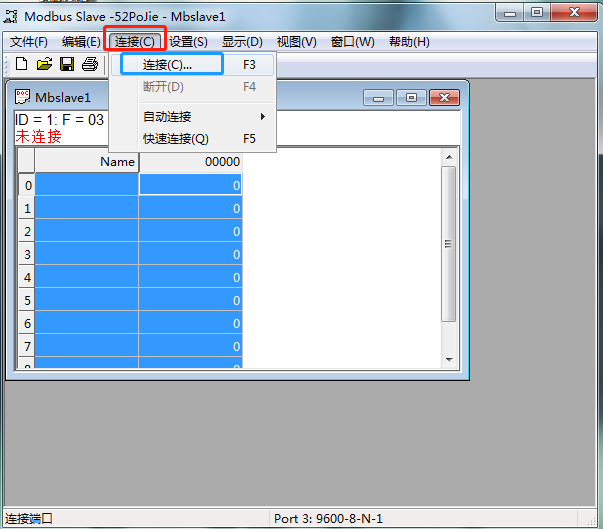Click the Name cell in row 4
Image resolution: width=603 pixels, height=529 pixels.
click(x=87, y=278)
